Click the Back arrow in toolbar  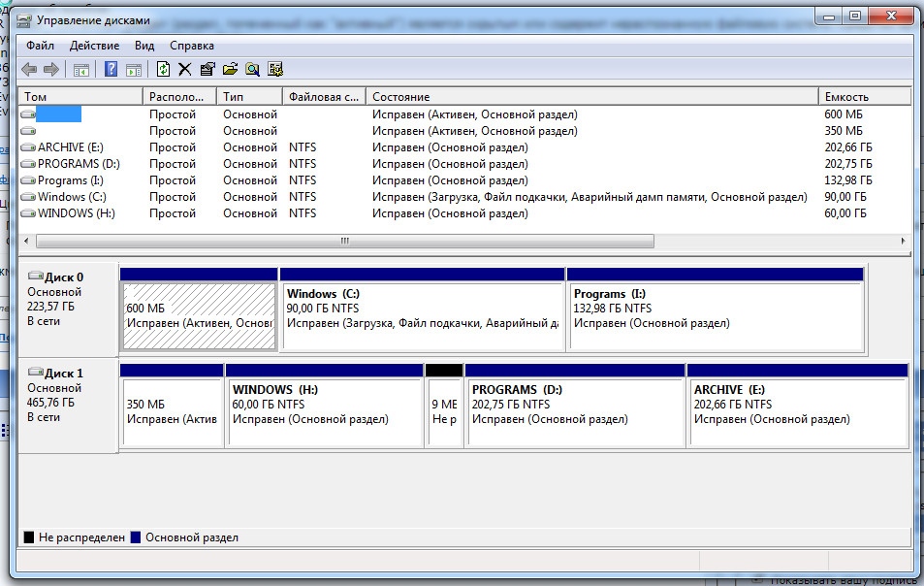pyautogui.click(x=29, y=69)
